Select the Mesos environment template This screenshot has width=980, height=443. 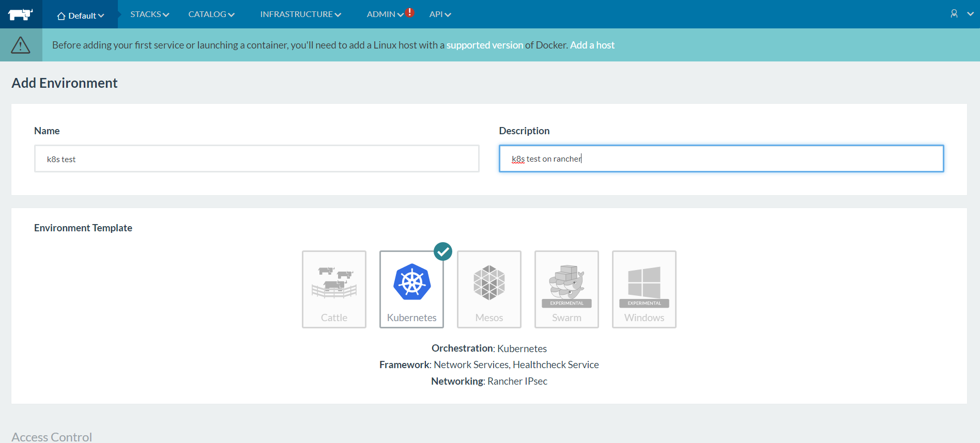coord(489,289)
